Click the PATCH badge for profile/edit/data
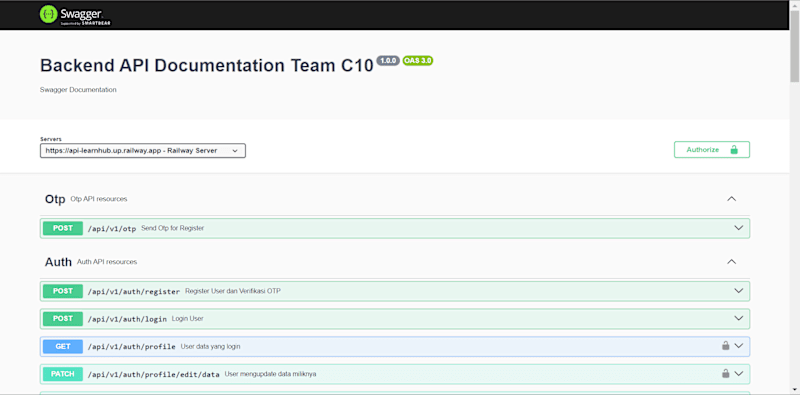 click(63, 374)
